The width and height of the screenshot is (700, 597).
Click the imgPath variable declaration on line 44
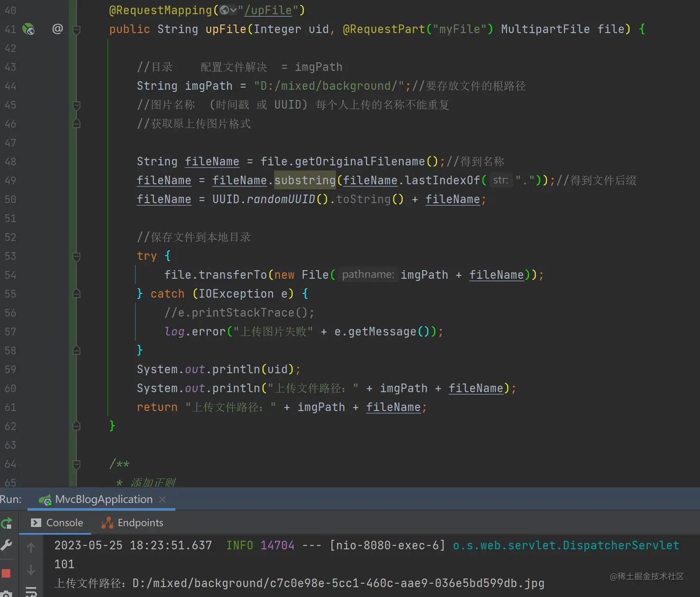[x=209, y=86]
